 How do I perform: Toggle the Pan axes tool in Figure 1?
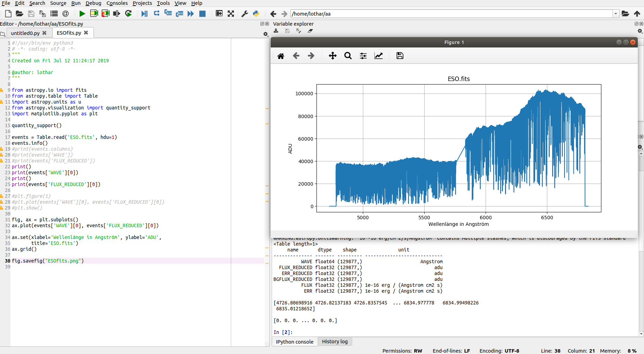[x=332, y=56]
